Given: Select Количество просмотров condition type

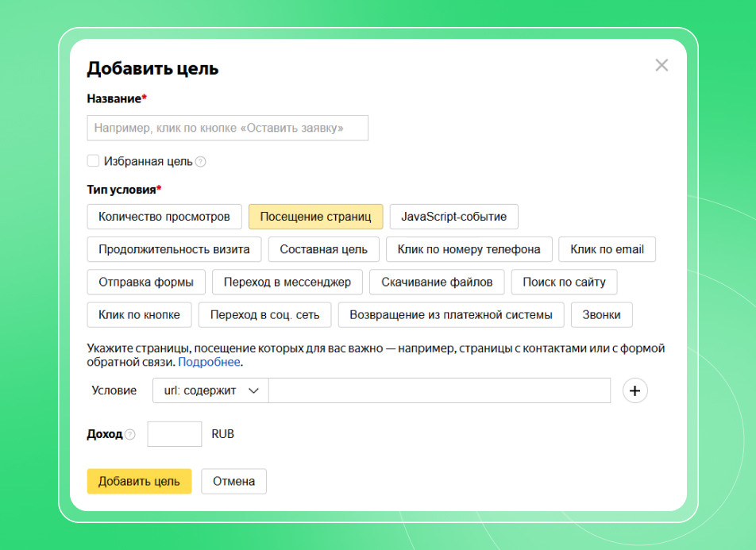Looking at the screenshot, I should coord(164,217).
